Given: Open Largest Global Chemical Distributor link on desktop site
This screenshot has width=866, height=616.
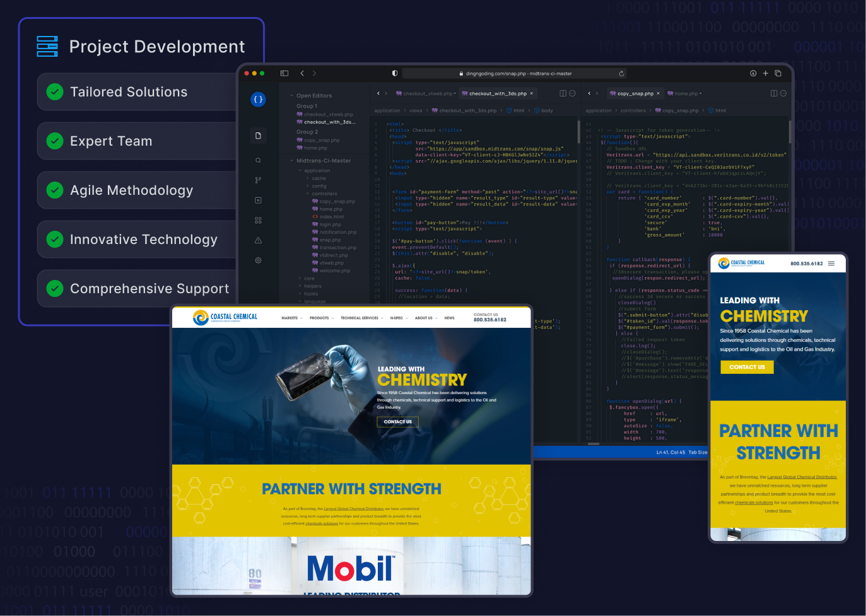Looking at the screenshot, I should (354, 509).
